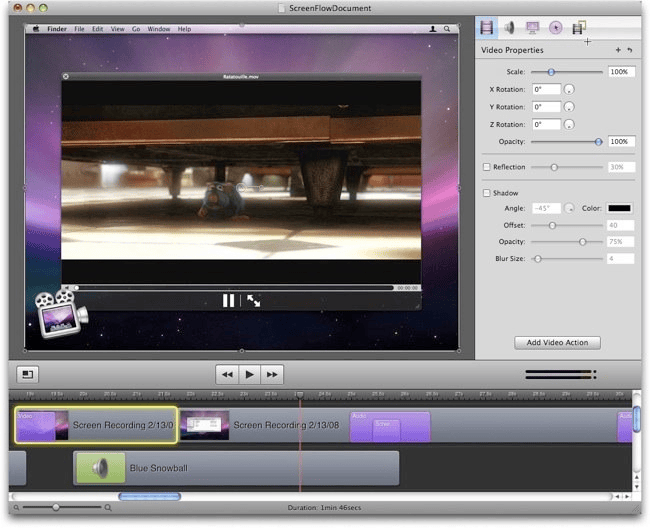Click the zoom-out magnifier icon

16,508
